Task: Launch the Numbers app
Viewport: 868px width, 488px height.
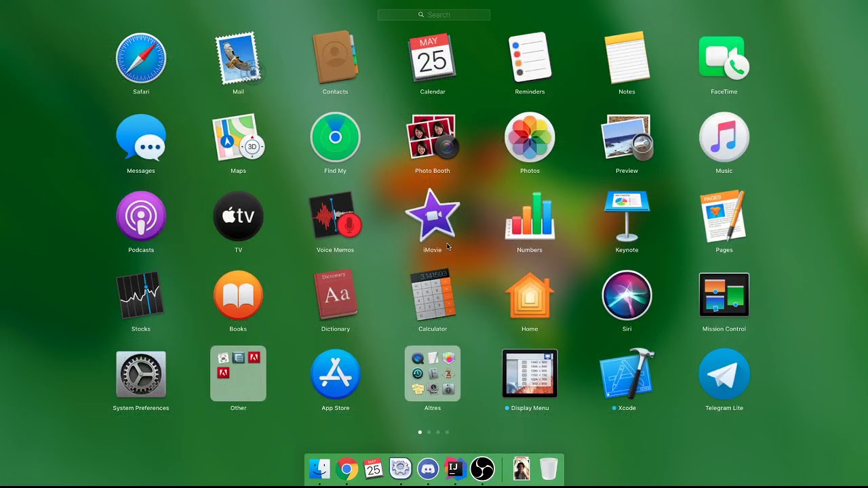Action: [530, 217]
